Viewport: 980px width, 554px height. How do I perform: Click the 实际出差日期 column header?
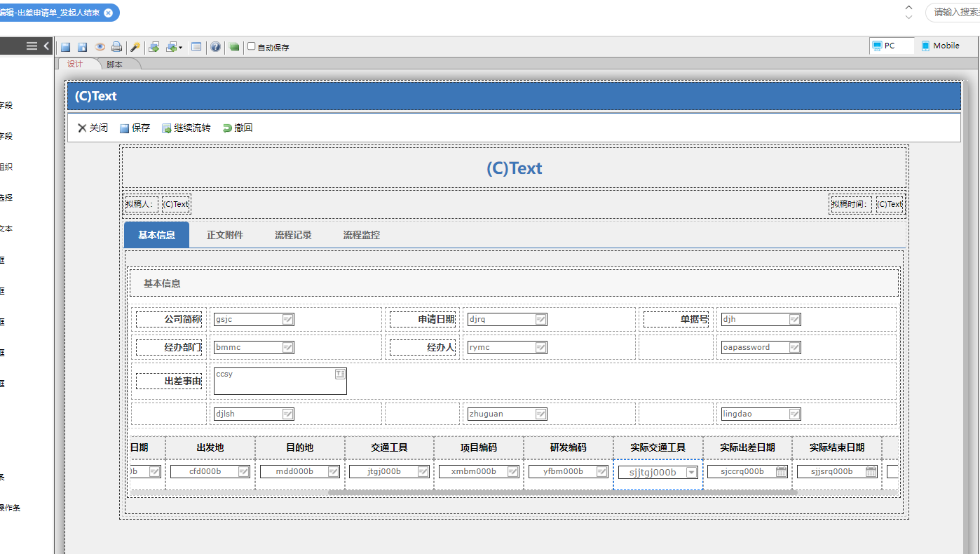(x=747, y=447)
